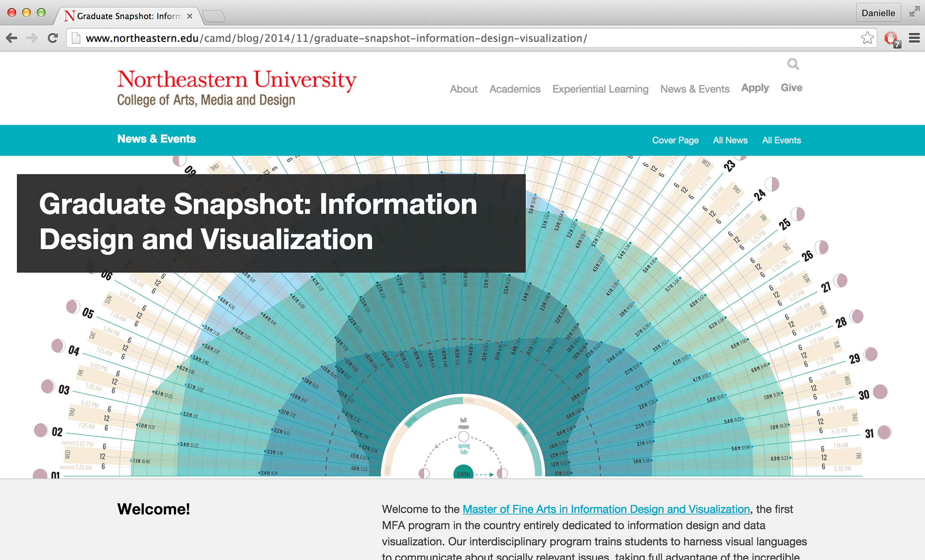Open site search magnifier icon
This screenshot has height=560, width=925.
tap(793, 64)
